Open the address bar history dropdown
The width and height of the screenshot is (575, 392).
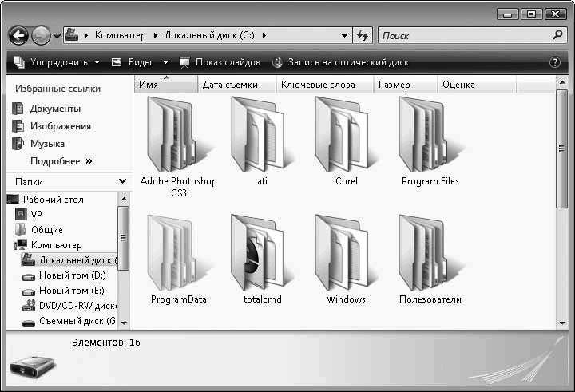point(344,36)
